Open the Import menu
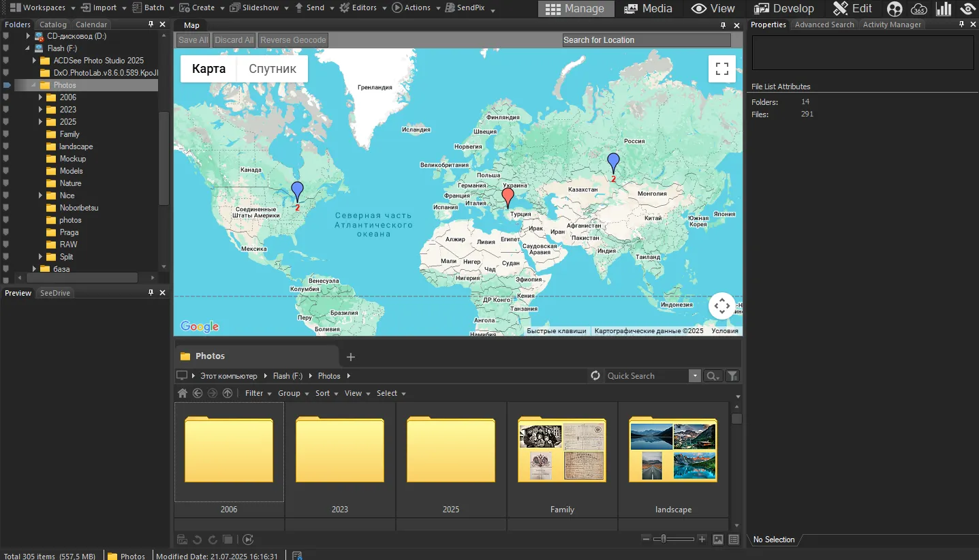 point(103,7)
